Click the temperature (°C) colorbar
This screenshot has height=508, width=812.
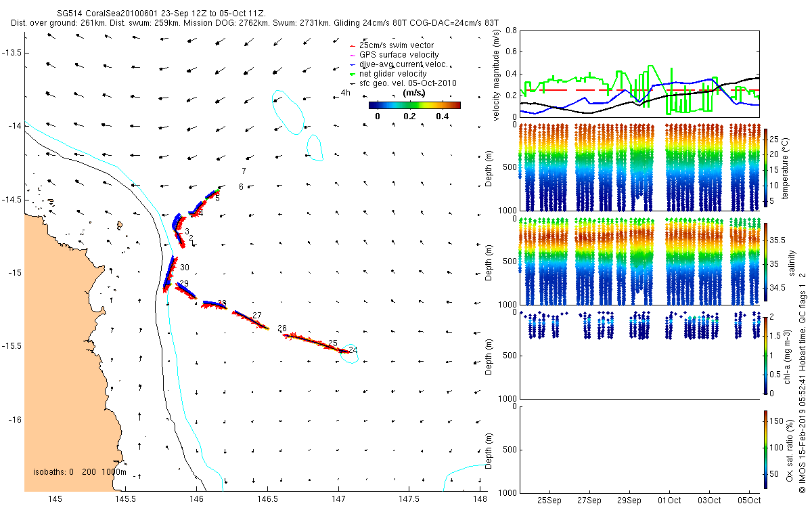tap(766, 169)
